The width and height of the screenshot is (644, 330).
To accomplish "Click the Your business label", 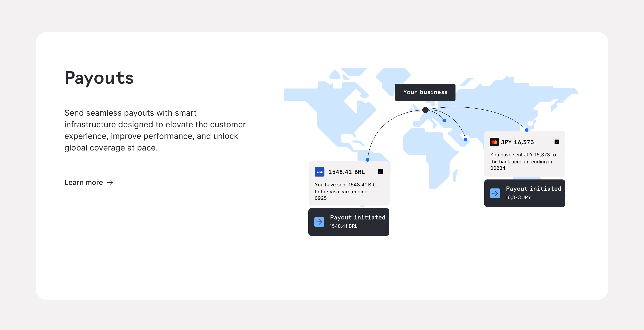I will 424,92.
